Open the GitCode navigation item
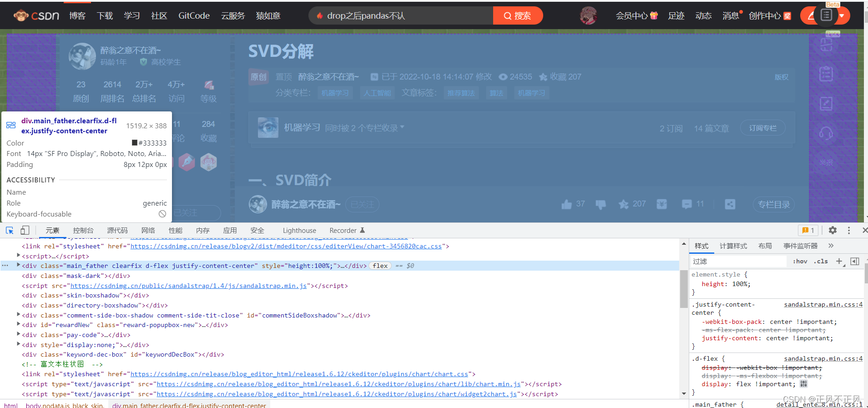 (194, 16)
